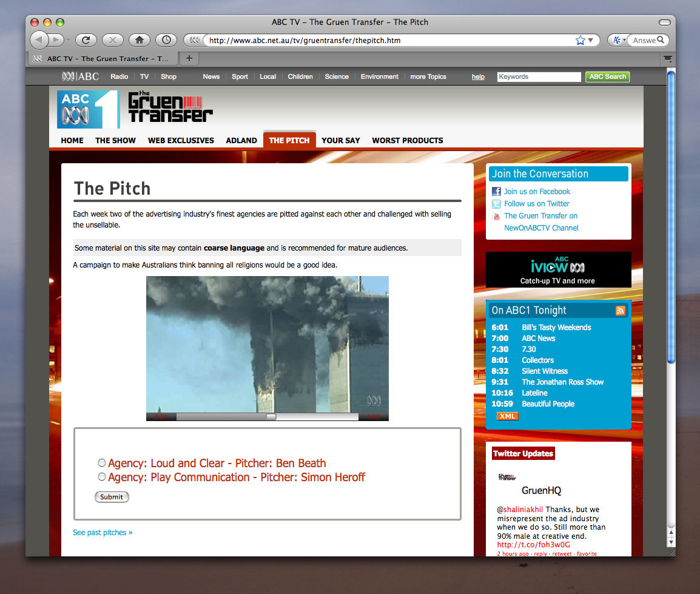This screenshot has height=594, width=700.
Task: Reload the page with the refresh icon
Action: click(x=86, y=40)
